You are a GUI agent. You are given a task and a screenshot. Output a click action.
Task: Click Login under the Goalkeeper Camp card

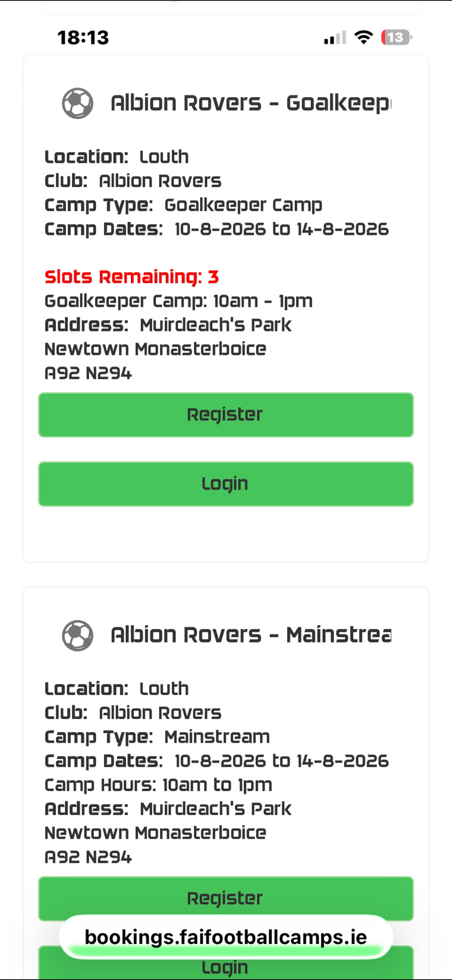coord(226,484)
